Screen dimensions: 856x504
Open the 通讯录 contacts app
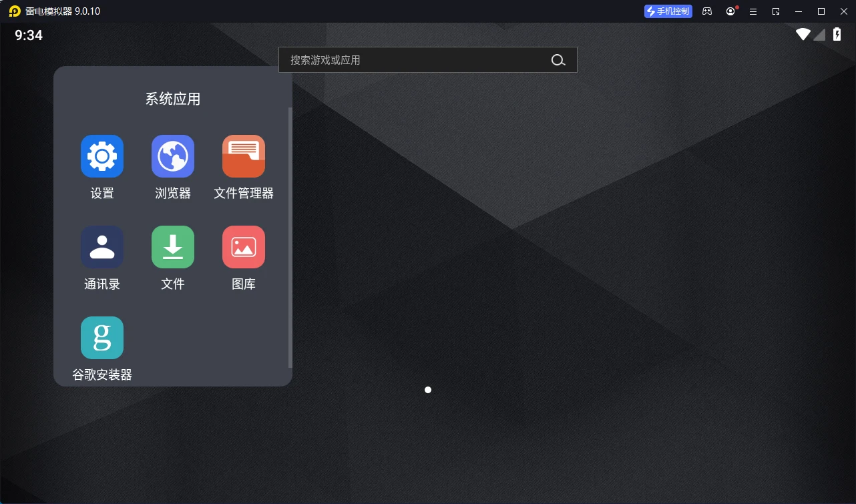101,246
